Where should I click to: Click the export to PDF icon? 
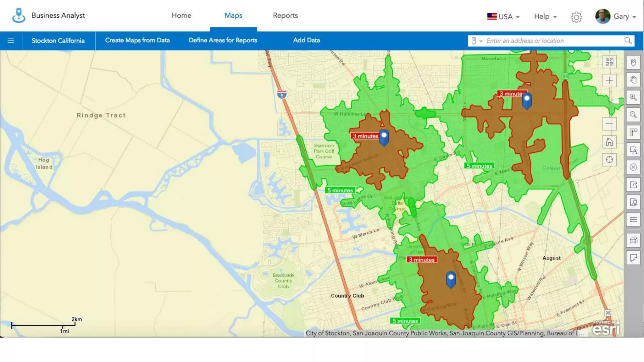click(633, 202)
